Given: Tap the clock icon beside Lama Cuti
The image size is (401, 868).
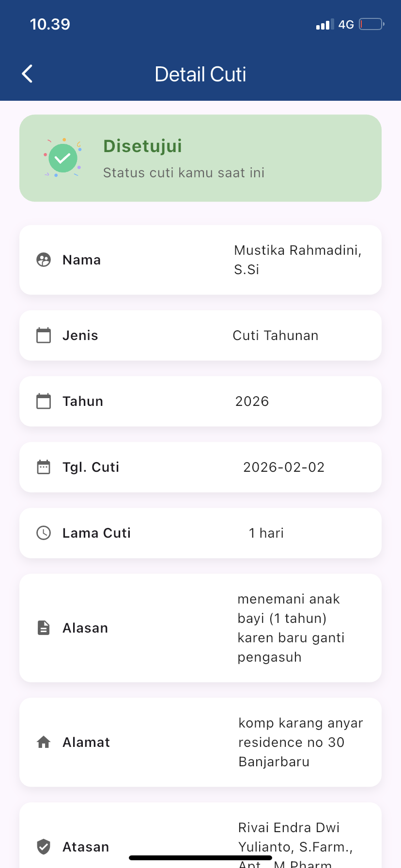Looking at the screenshot, I should pyautogui.click(x=44, y=533).
